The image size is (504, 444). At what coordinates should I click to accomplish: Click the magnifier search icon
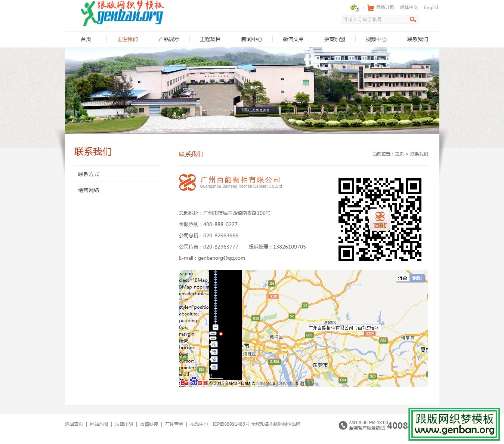pyautogui.click(x=412, y=19)
